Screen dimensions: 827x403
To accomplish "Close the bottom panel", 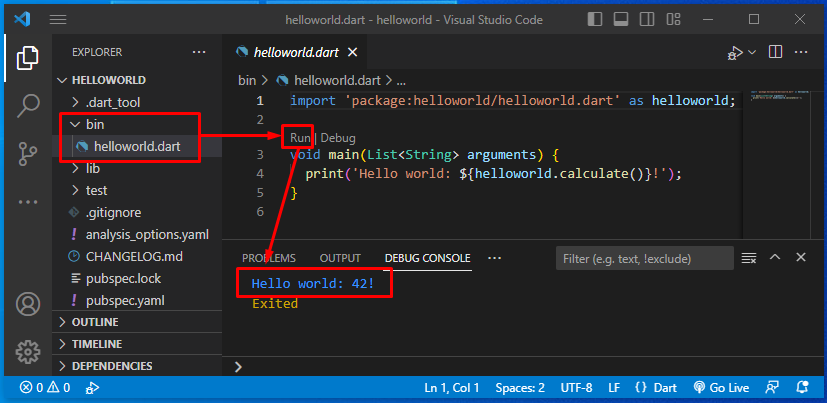I will point(801,257).
